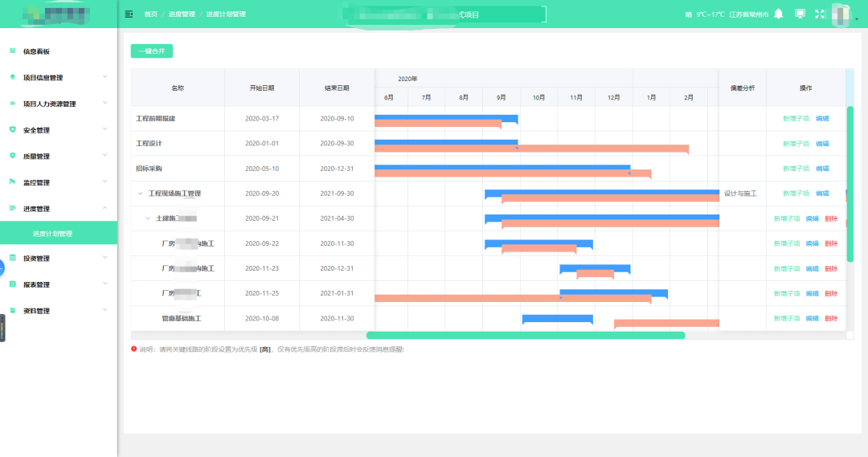Click 删除 link for 管廊基础施工 row

pyautogui.click(x=831, y=319)
